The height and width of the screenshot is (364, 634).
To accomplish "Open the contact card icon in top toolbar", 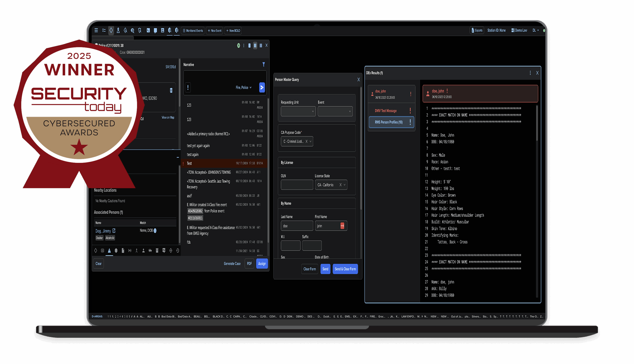I will pos(162,30).
